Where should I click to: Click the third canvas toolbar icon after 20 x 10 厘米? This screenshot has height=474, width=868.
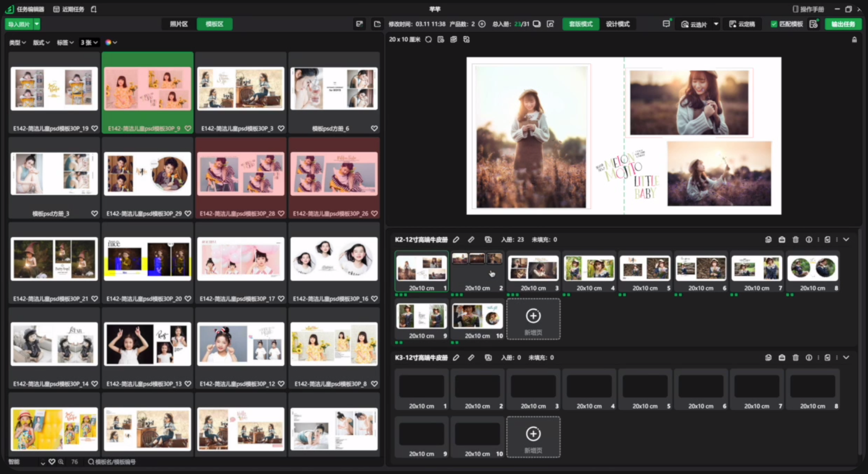(454, 40)
